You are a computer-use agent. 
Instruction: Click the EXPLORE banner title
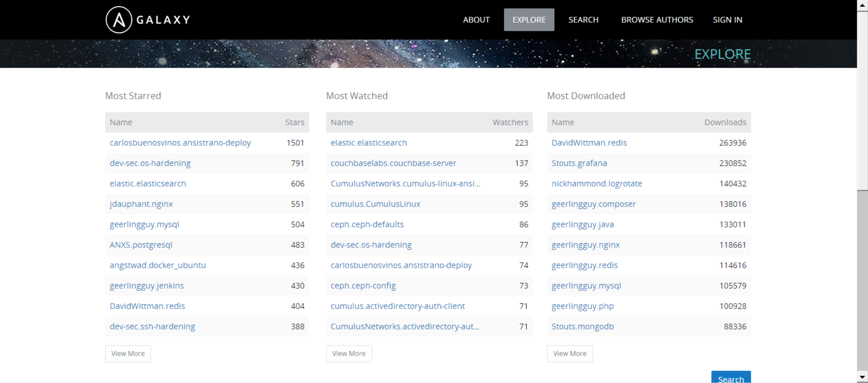coord(723,54)
